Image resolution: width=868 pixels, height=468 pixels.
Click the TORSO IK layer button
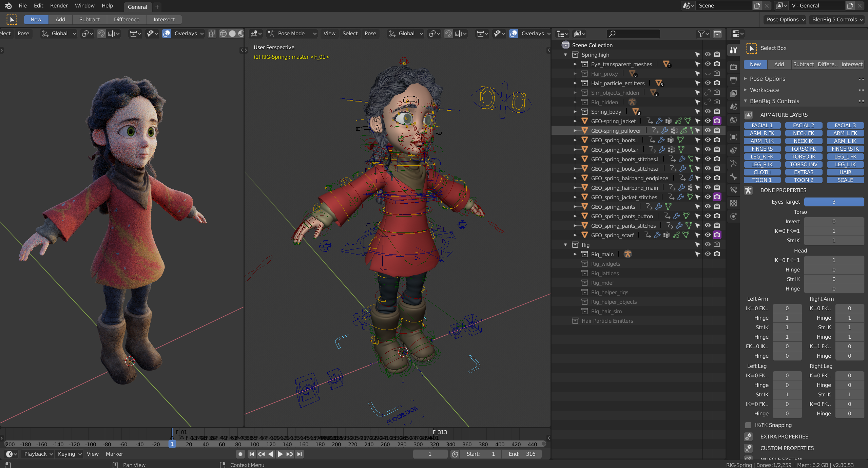tap(803, 156)
